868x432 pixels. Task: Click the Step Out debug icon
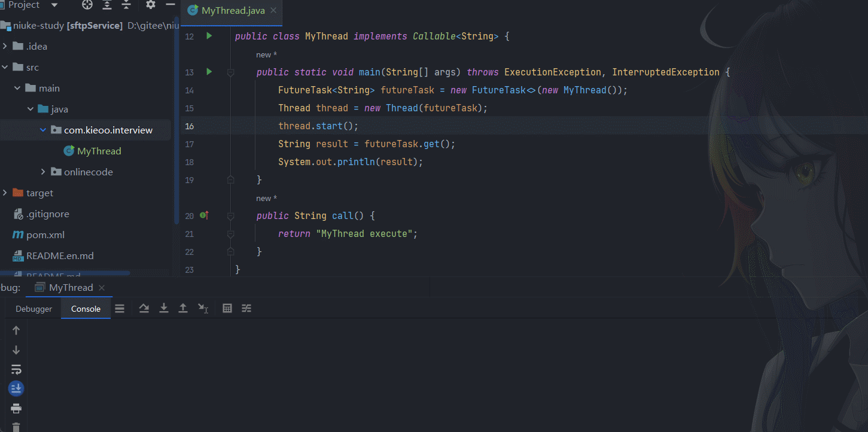pos(183,308)
